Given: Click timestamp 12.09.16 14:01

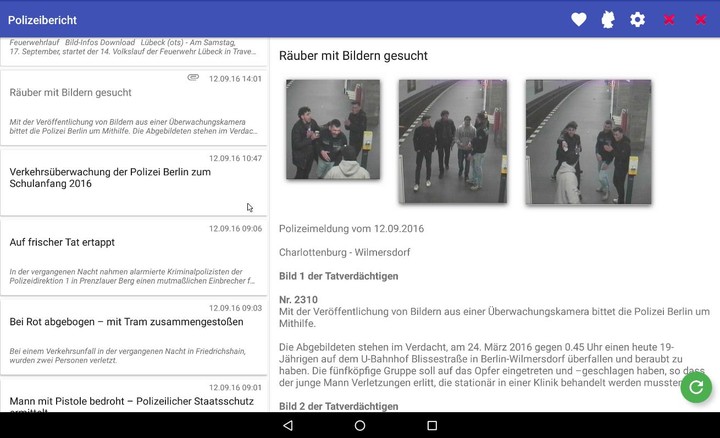Looking at the screenshot, I should click(x=235, y=79).
